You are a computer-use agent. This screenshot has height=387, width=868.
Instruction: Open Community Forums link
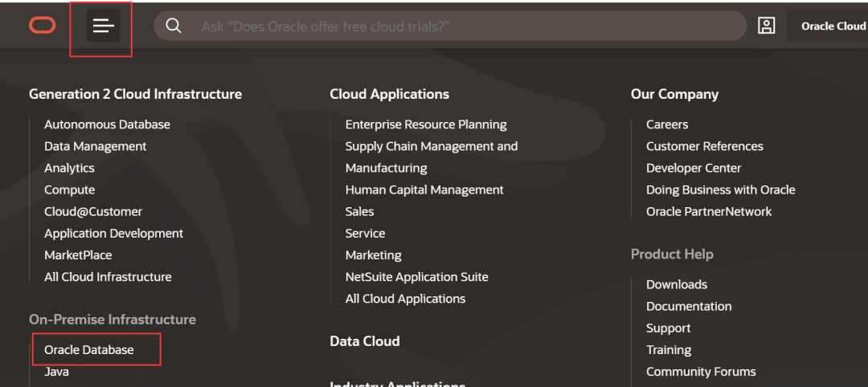[701, 371]
